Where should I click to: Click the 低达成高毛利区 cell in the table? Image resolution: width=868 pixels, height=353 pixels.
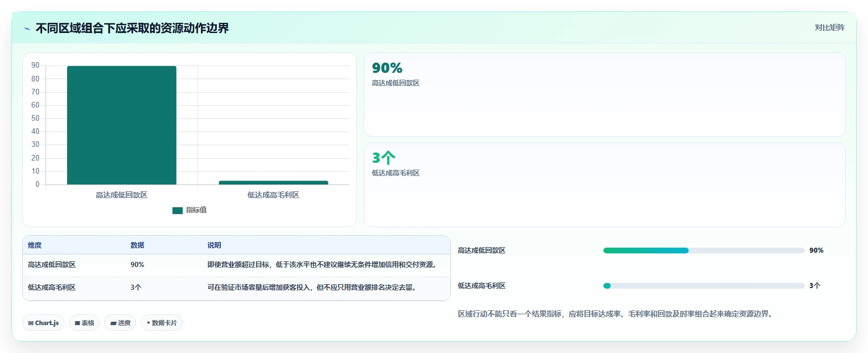coord(52,288)
